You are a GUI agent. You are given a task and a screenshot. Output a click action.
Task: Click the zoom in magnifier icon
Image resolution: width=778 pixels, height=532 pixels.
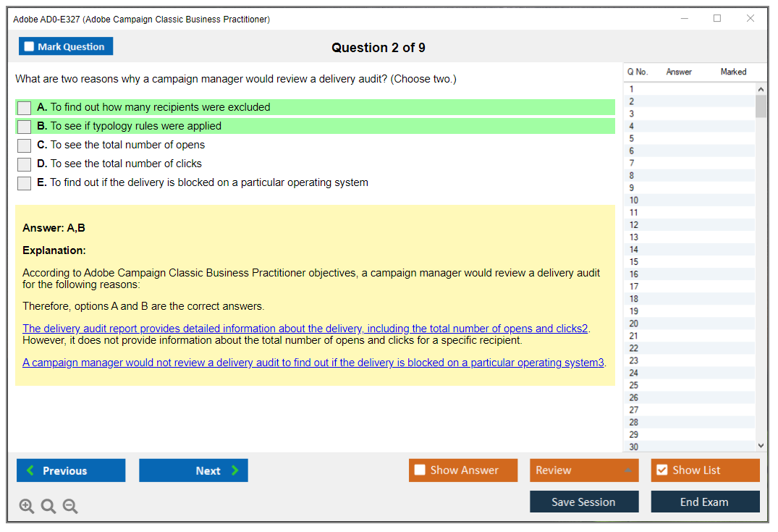pyautogui.click(x=27, y=506)
